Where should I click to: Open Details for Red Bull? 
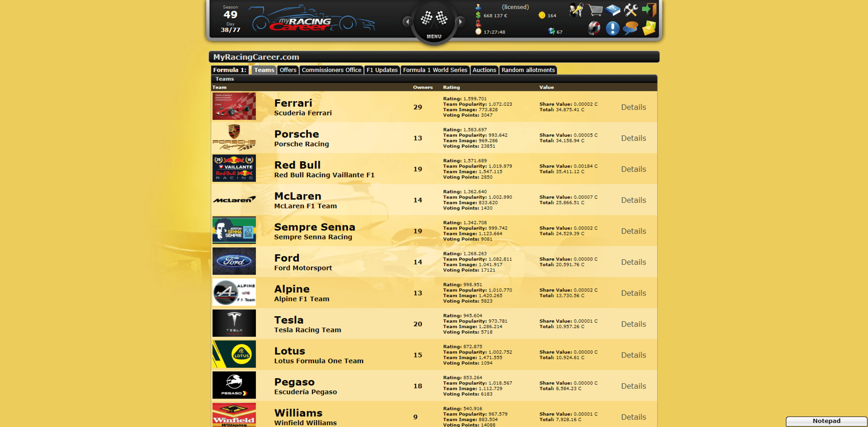pos(633,169)
